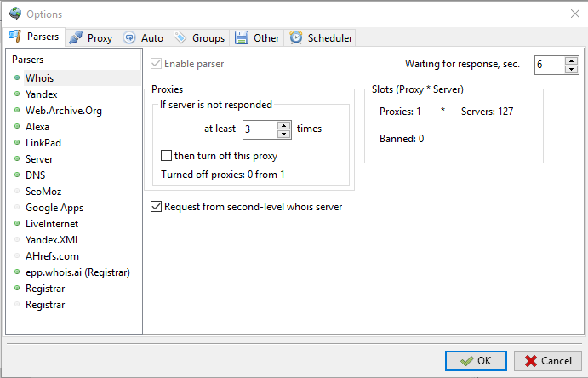The width and height of the screenshot is (588, 378).
Task: Enable 'then turn off this proxy' checkbox
Action: coord(166,155)
